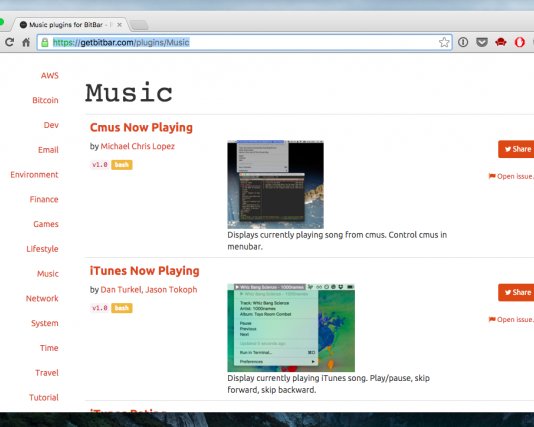Click v1.0 badge under Cmus Now Playing
The height and width of the screenshot is (427, 534).
pos(100,165)
